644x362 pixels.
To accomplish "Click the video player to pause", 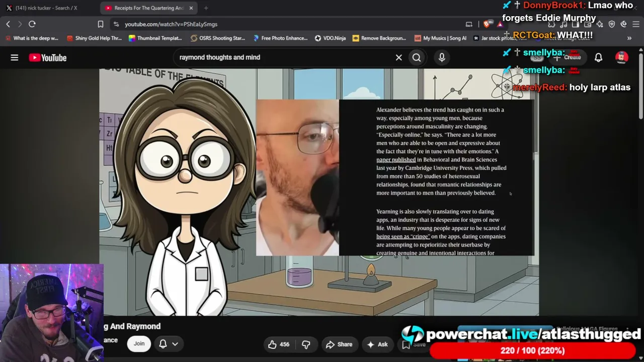I will pyautogui.click(x=319, y=192).
